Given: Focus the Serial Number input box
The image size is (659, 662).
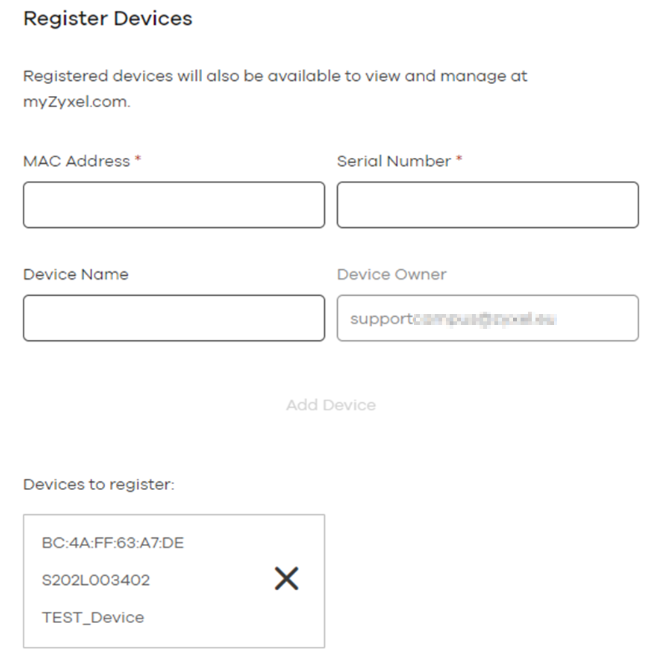Looking at the screenshot, I should click(487, 205).
